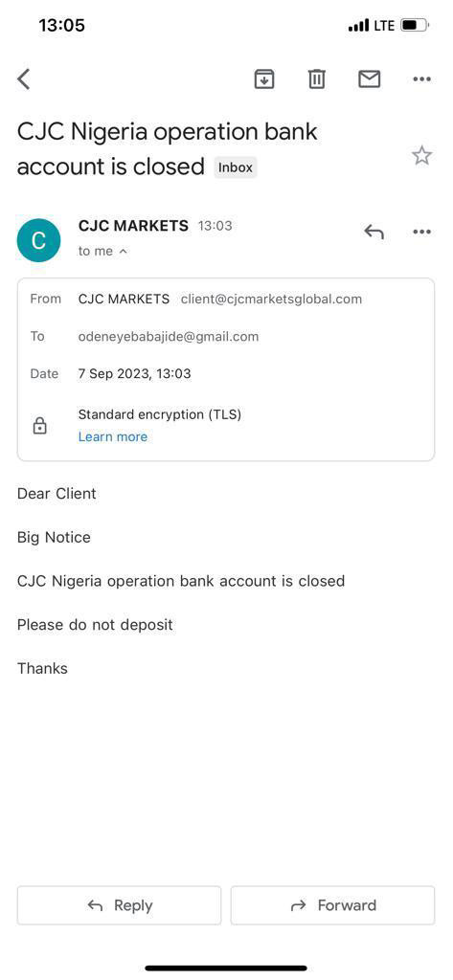Star the CJC Nigeria email

(x=421, y=156)
